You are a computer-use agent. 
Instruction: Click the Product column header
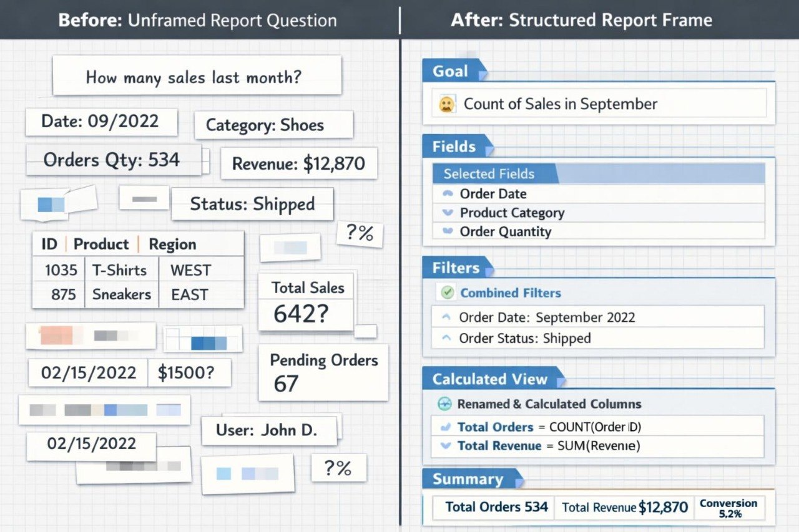[101, 244]
